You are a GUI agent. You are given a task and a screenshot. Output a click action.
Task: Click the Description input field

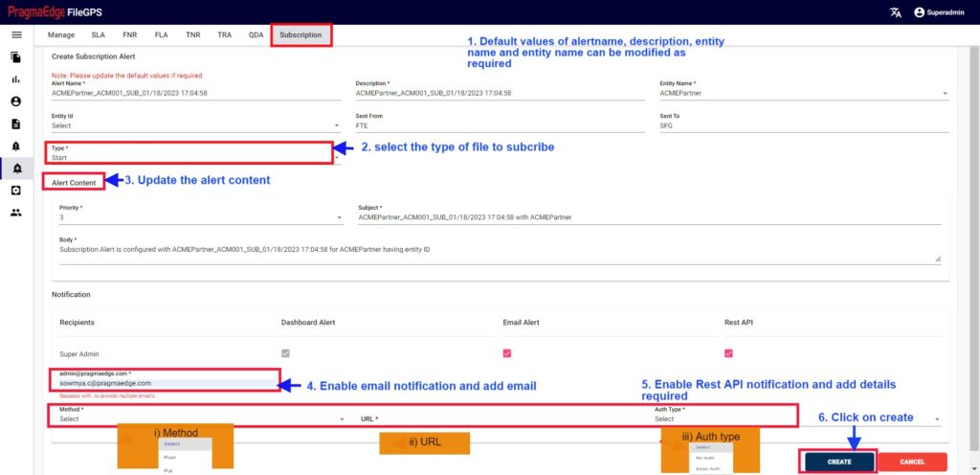[x=500, y=93]
